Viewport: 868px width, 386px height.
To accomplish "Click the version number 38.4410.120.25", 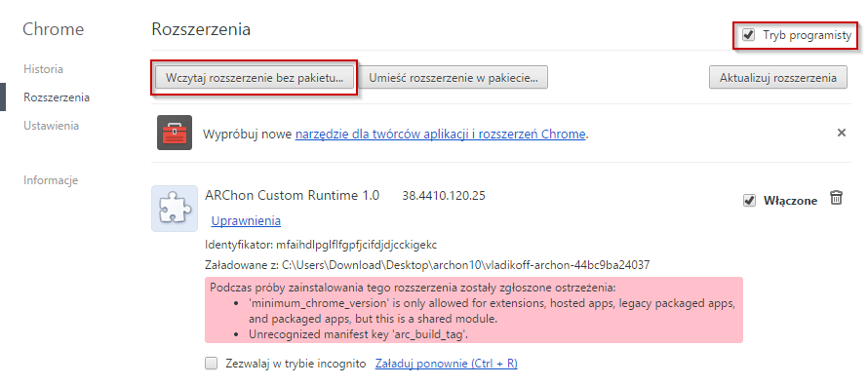I will point(444,196).
